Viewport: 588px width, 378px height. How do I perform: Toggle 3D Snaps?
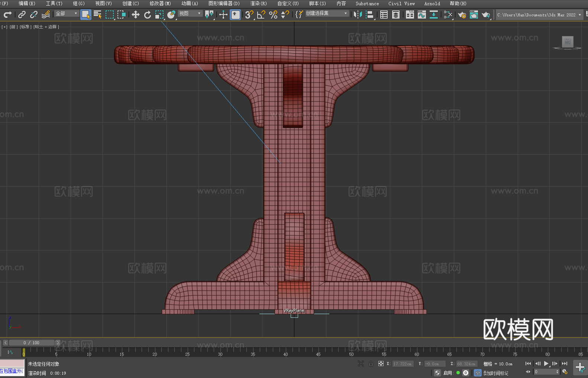click(249, 14)
